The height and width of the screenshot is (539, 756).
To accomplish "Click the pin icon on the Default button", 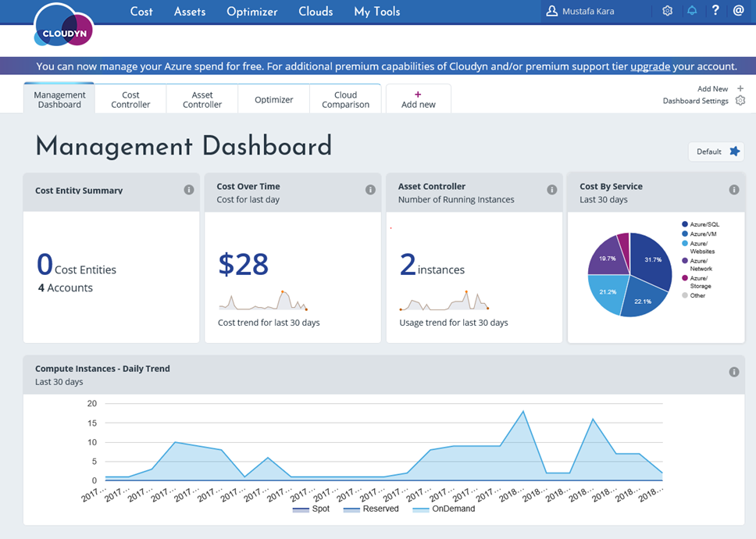I will pos(734,152).
